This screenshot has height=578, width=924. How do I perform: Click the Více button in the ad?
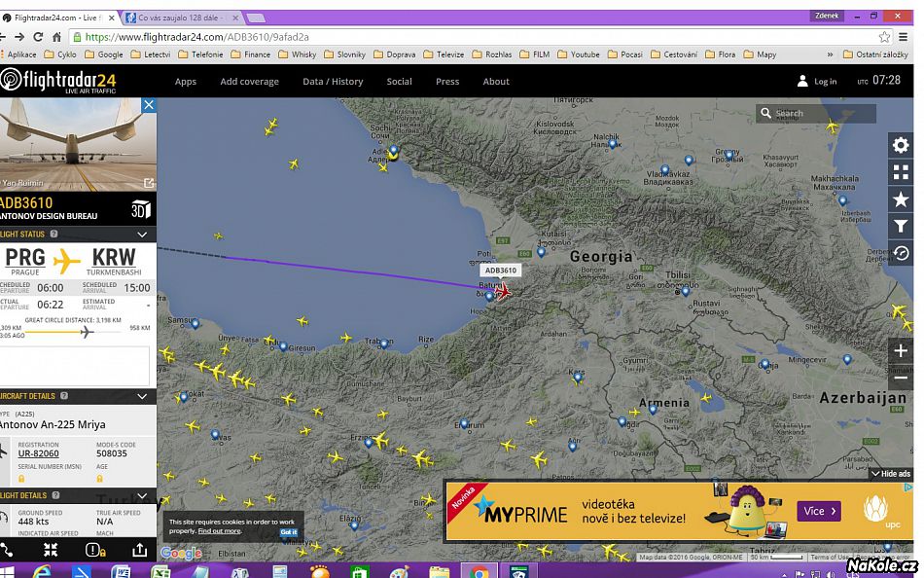point(819,511)
